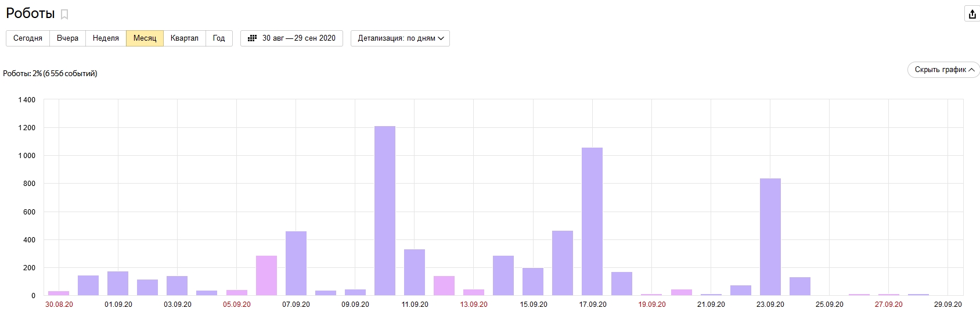The image size is (980, 333).
Task: Click the calendar icon in the date range picker
Action: [x=252, y=38]
